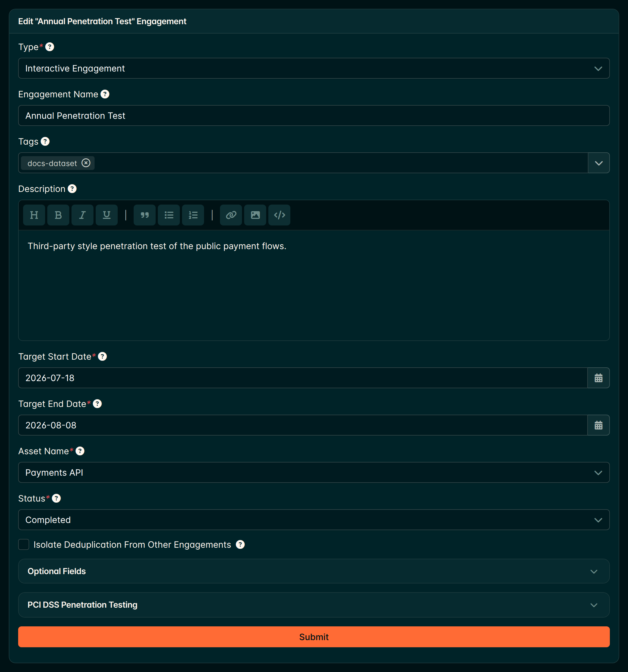Show help for Status field
The width and height of the screenshot is (628, 672).
coord(56,498)
